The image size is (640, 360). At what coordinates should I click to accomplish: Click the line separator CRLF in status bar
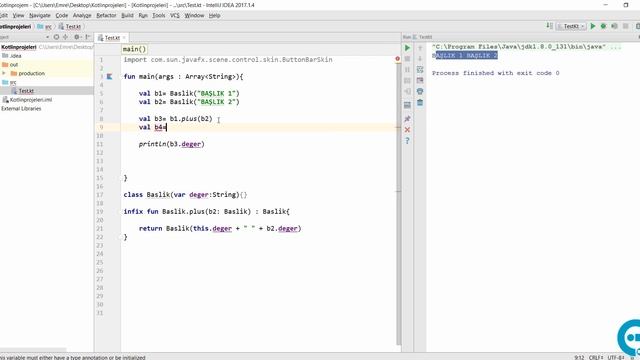pos(596,357)
